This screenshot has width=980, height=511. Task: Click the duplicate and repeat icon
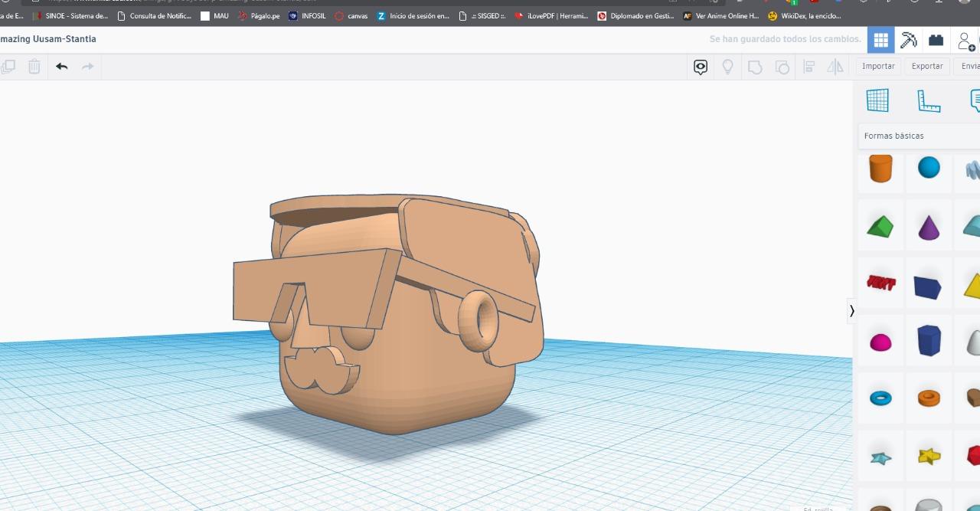pyautogui.click(x=8, y=67)
